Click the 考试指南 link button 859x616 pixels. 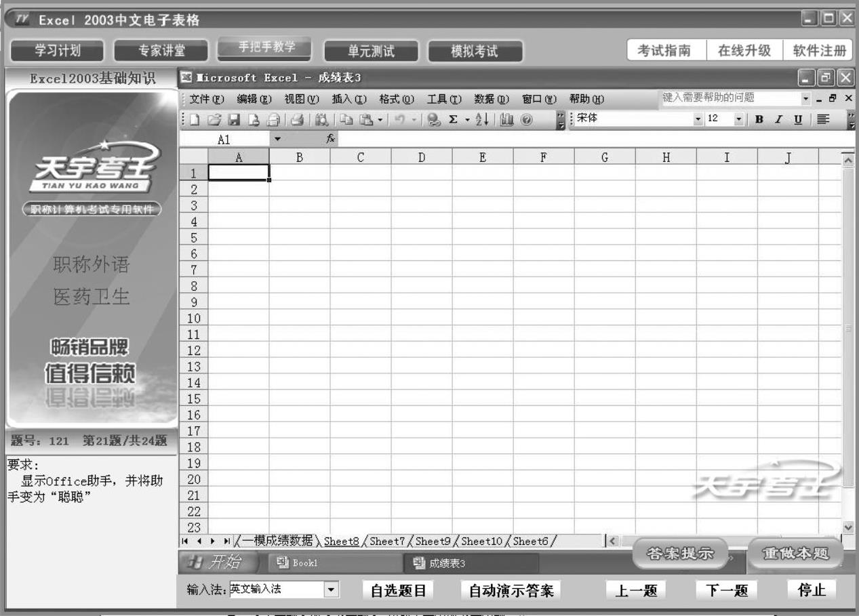668,49
